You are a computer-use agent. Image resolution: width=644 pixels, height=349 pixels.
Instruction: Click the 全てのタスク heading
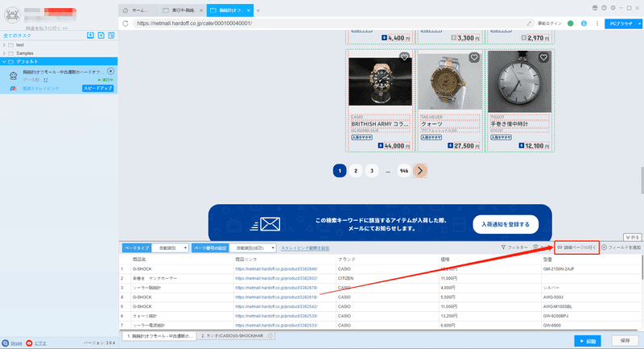tap(17, 35)
